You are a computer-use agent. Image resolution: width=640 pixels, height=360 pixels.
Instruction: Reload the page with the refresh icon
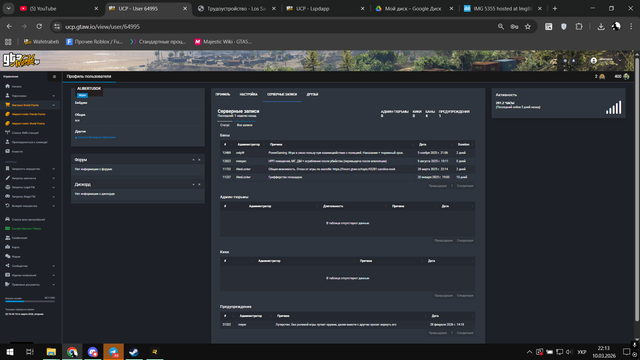tap(39, 27)
